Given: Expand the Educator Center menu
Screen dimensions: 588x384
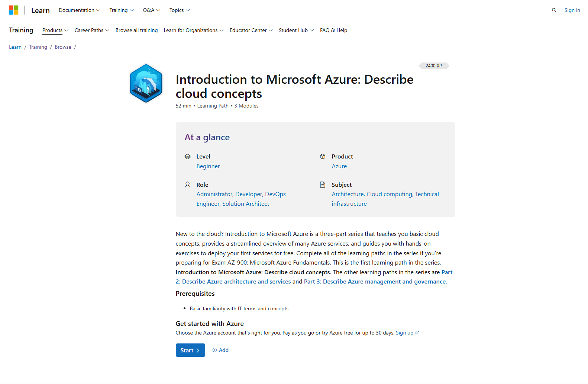Looking at the screenshot, I should click(251, 30).
